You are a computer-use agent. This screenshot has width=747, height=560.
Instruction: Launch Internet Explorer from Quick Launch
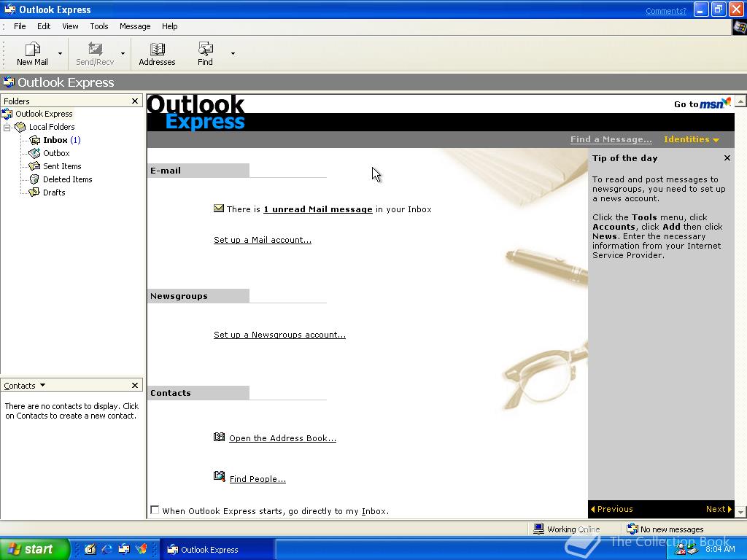107,549
